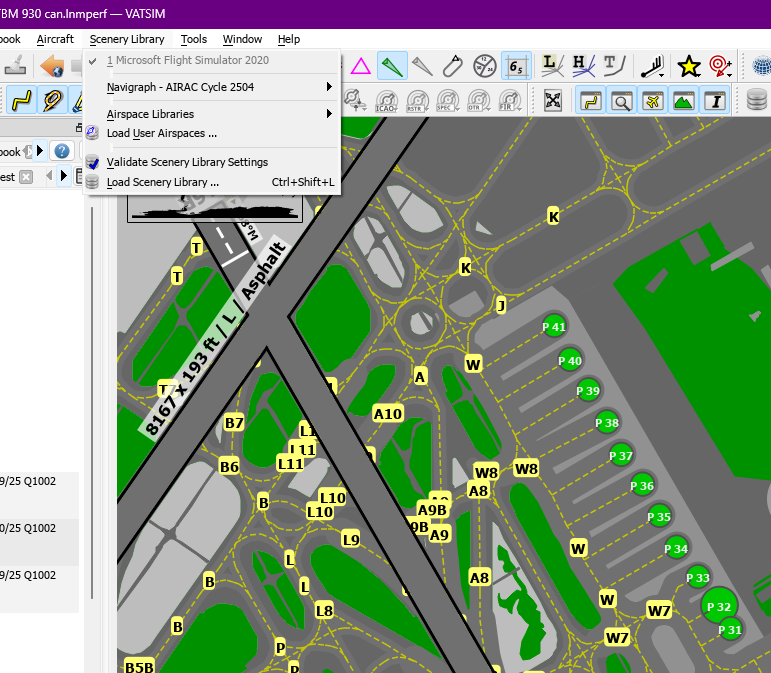This screenshot has width=771, height=673.
Task: Toggle the simulator aircraft window button
Action: point(652,101)
